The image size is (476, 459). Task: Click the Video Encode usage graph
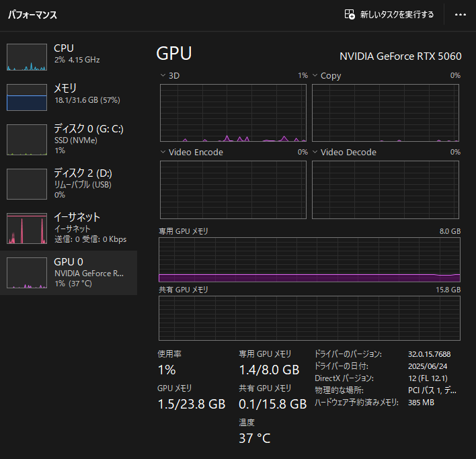233,190
